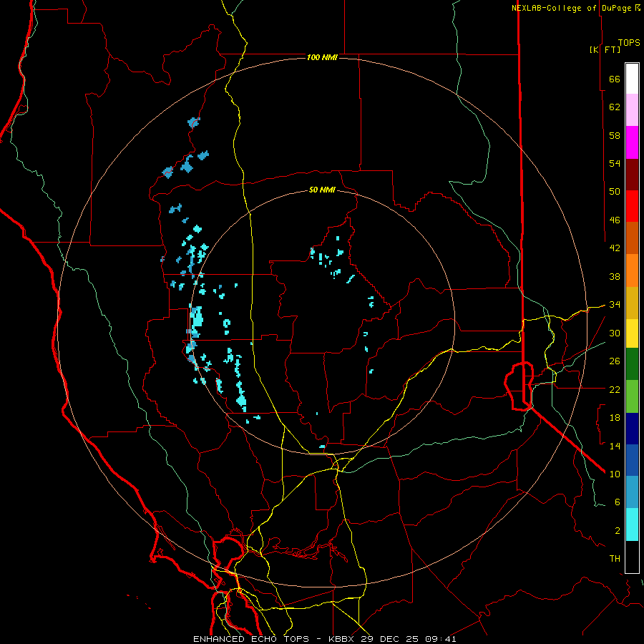Click the 2 legend value
This screenshot has height=644, width=644.
618,531
